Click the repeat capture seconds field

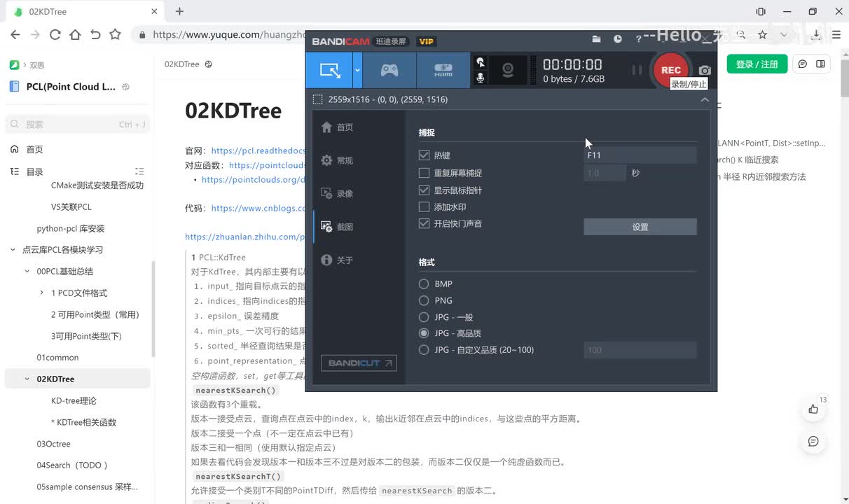[x=605, y=173]
